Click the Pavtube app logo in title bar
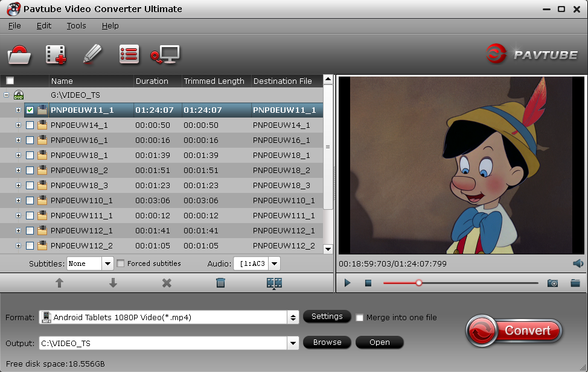Screen dimensions: 588x372 13,9
